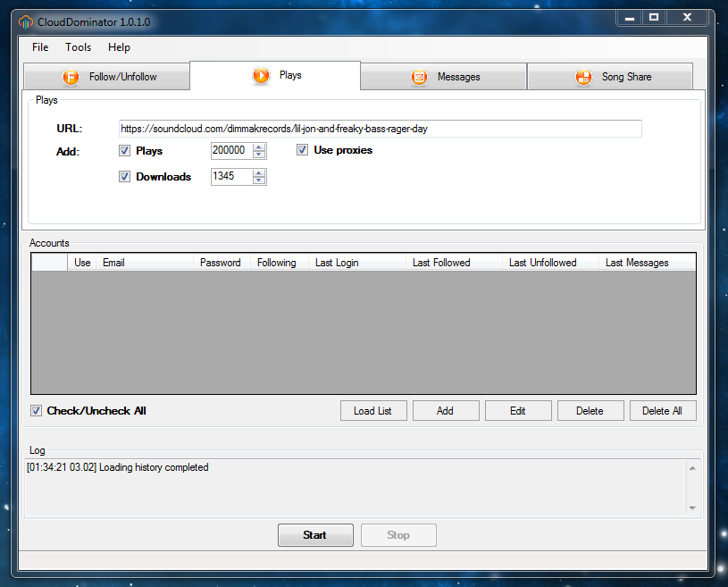Viewport: 728px width, 587px height.
Task: Toggle the Check/Uncheck All checkbox
Action: pos(37,410)
